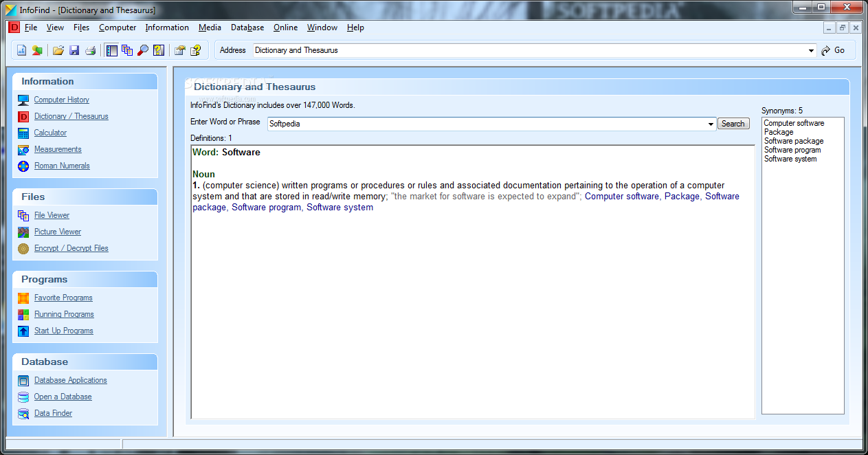Open the View menu
868x455 pixels.
coord(55,27)
